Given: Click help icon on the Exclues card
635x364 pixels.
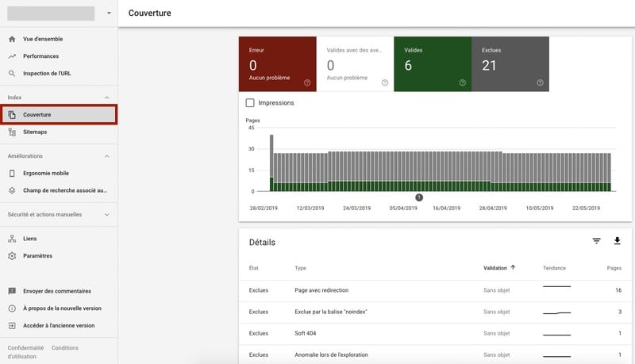Looking at the screenshot, I should click(540, 82).
